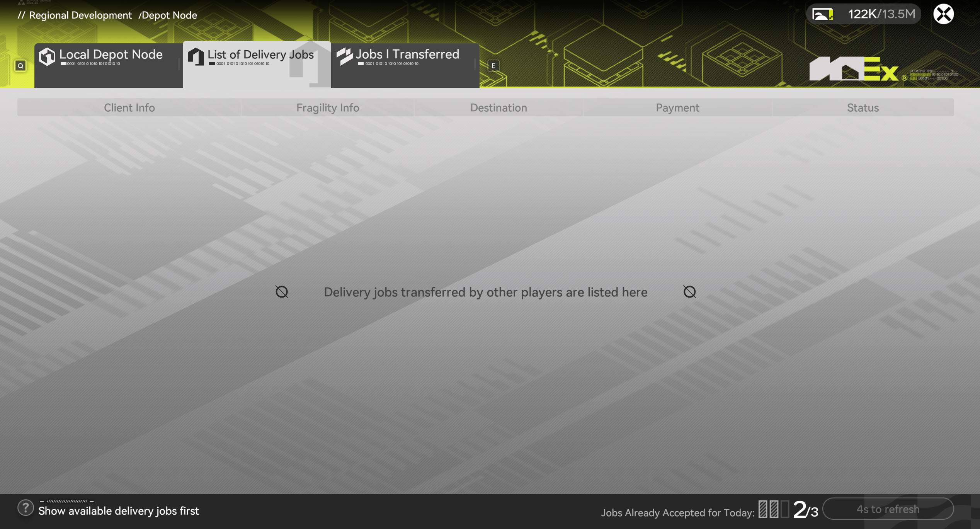The width and height of the screenshot is (980, 529).
Task: Click the Ex depot logo
Action: [854, 69]
